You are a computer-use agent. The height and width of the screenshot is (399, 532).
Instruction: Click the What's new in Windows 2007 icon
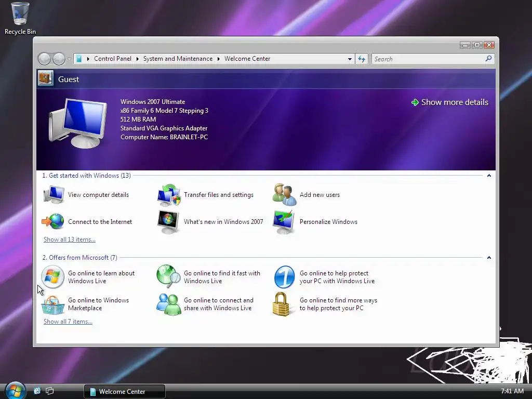click(168, 222)
